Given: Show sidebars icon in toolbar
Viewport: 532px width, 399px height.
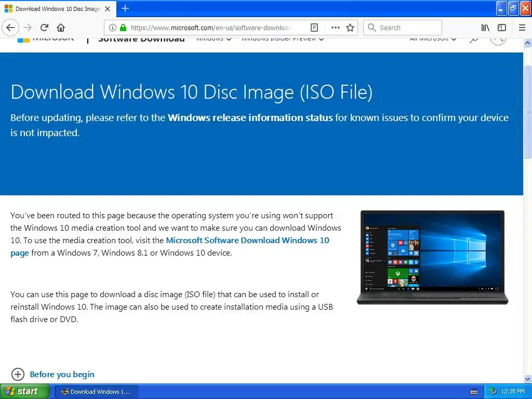Looking at the screenshot, I should 502,28.
